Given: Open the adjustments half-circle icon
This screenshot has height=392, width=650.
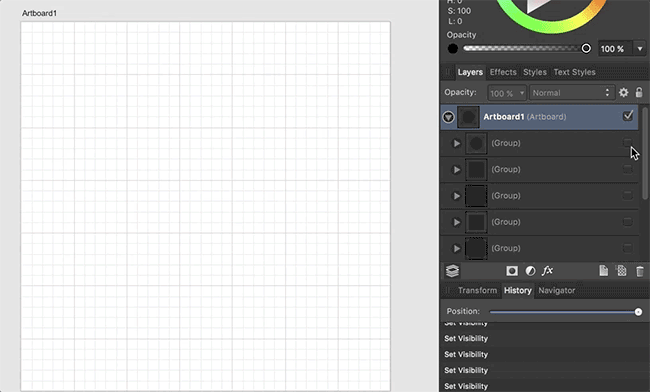Looking at the screenshot, I should pyautogui.click(x=530, y=271).
